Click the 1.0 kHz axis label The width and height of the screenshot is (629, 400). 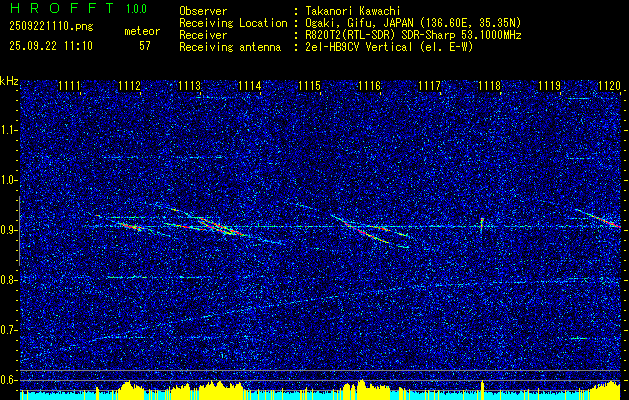9,180
